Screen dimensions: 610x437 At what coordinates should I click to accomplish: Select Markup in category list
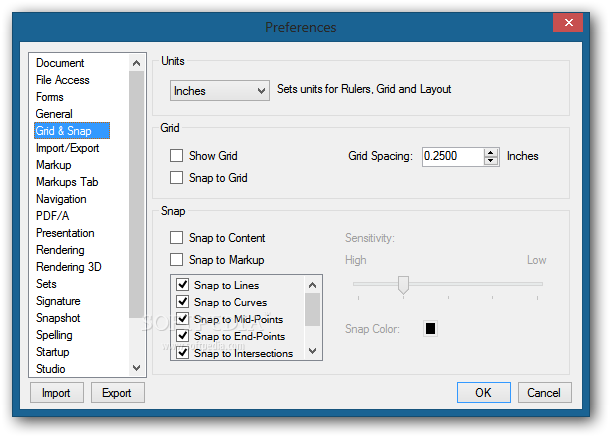click(x=54, y=165)
